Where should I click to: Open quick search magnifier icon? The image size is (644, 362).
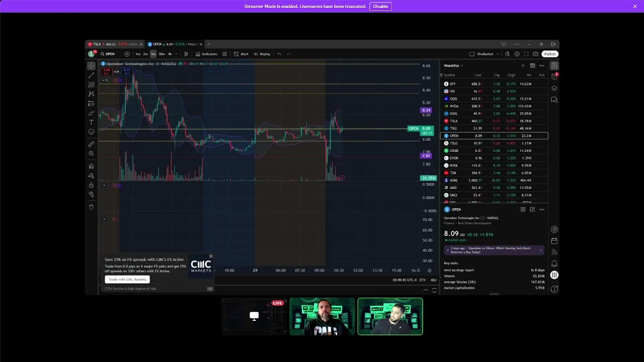507,54
